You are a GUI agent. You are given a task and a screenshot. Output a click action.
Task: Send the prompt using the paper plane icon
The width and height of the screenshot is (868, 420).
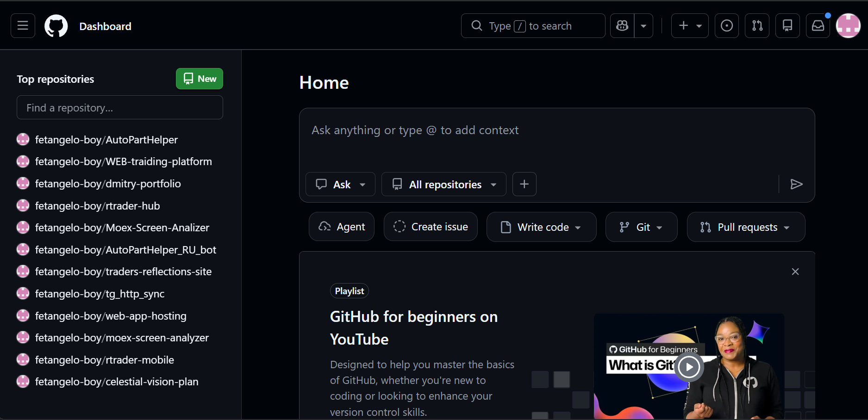797,184
